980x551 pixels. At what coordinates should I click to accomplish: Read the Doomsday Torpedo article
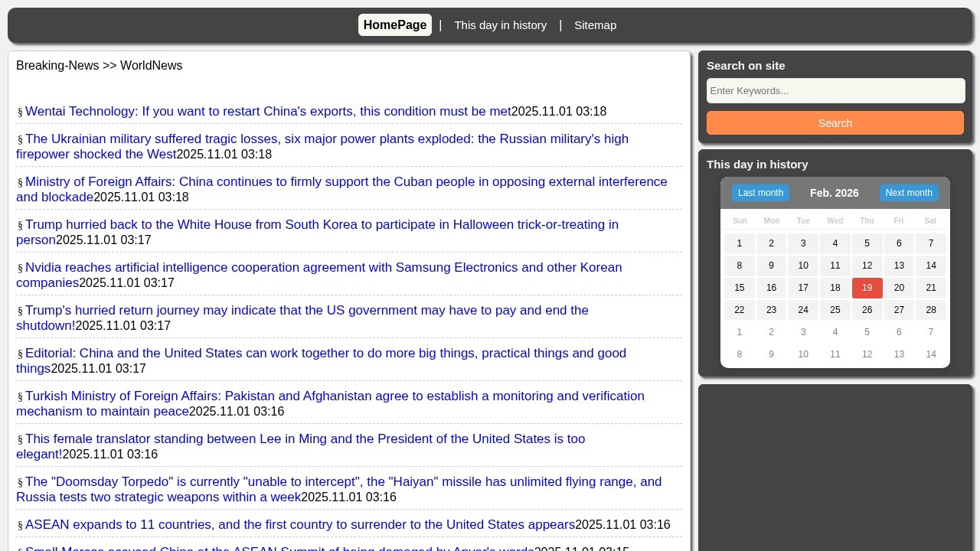[343, 482]
